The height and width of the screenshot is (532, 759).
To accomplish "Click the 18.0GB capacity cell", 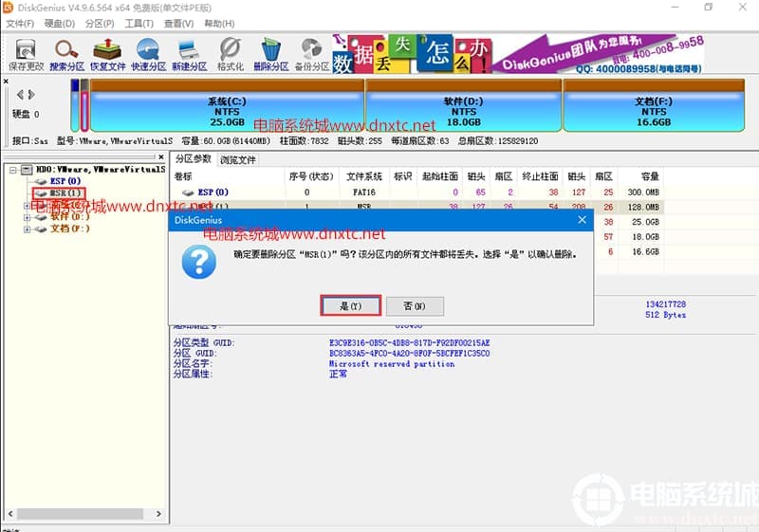I will click(x=645, y=237).
